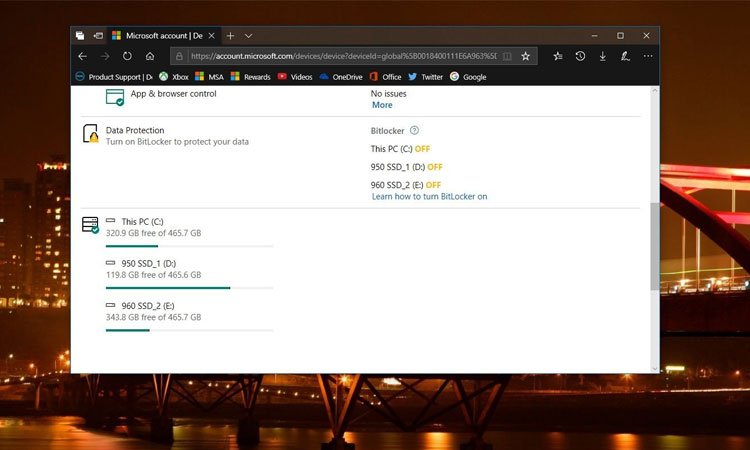Open the Twitter bookmark in the favorites bar
This screenshot has width=750, height=450.
(425, 77)
